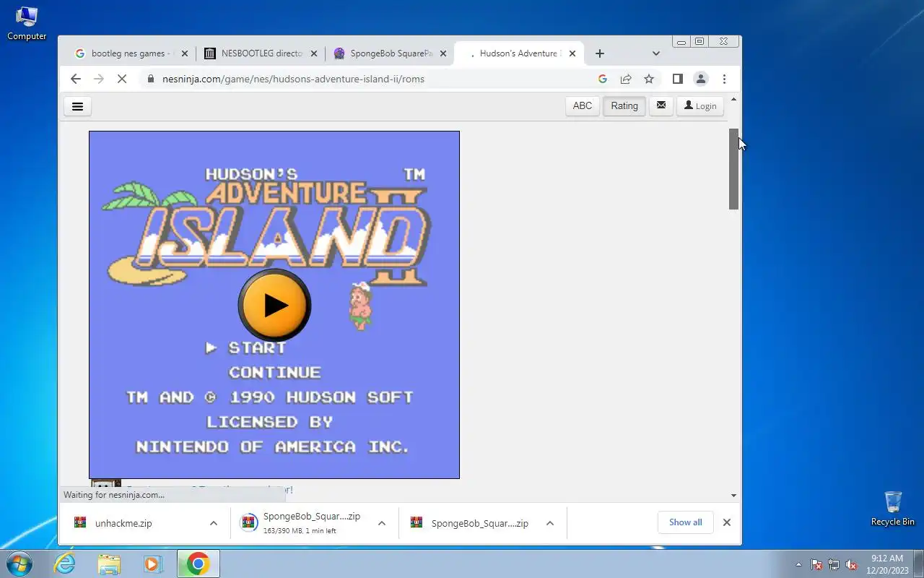The image size is (924, 578).
Task: Stop loading the current page
Action: [x=122, y=79]
